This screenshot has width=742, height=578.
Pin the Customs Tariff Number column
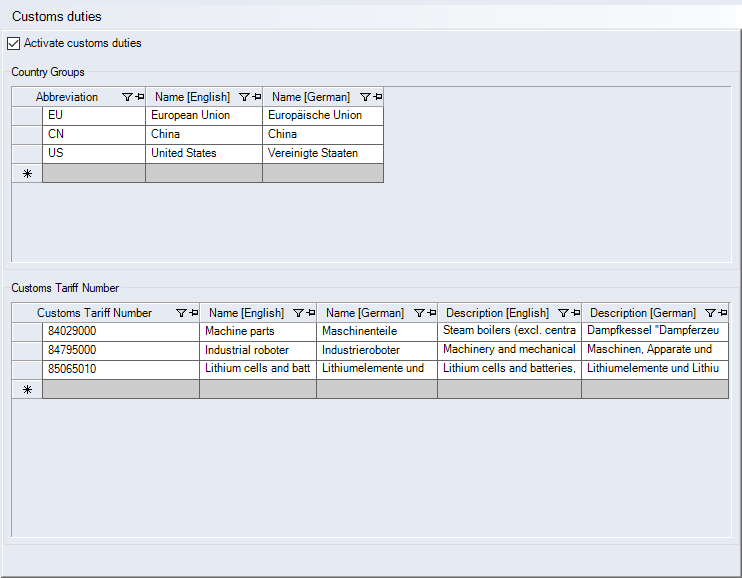point(193,313)
